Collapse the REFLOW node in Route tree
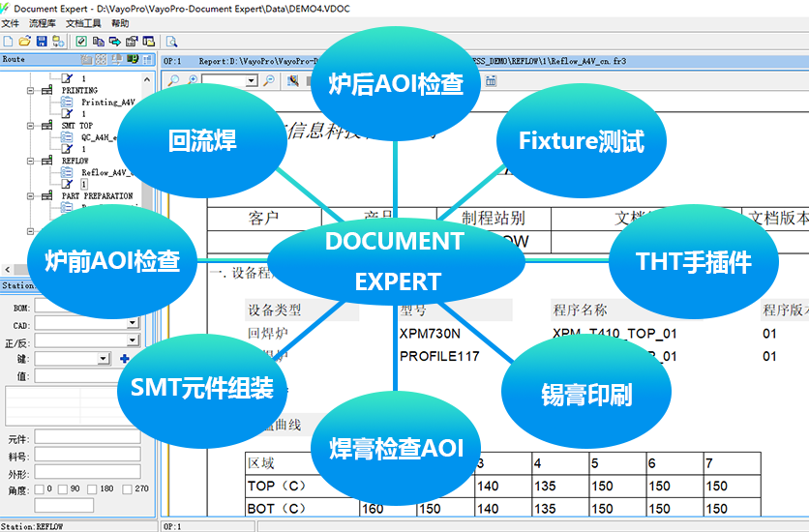Image resolution: width=809 pixels, height=532 pixels. [x=32, y=161]
